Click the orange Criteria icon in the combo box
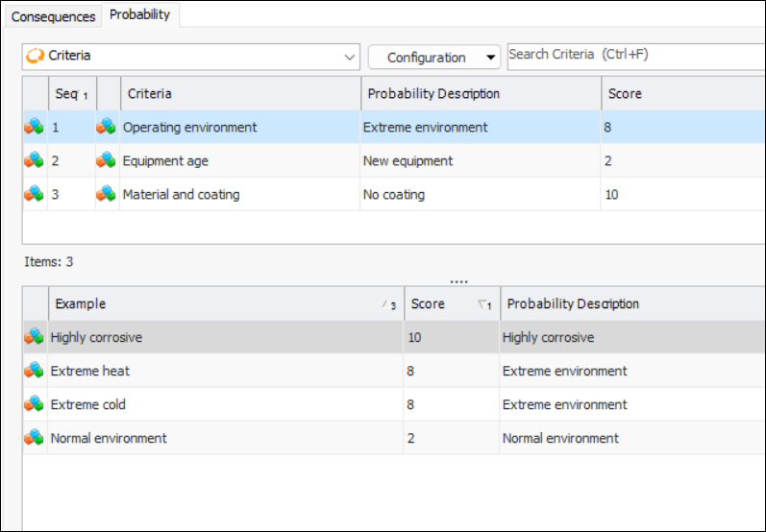This screenshot has width=766, height=532. click(x=36, y=57)
